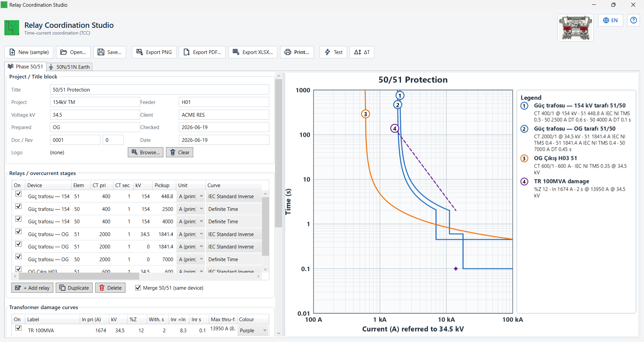Click the Duplicate copy icon
This screenshot has height=342, width=644.
click(62, 288)
